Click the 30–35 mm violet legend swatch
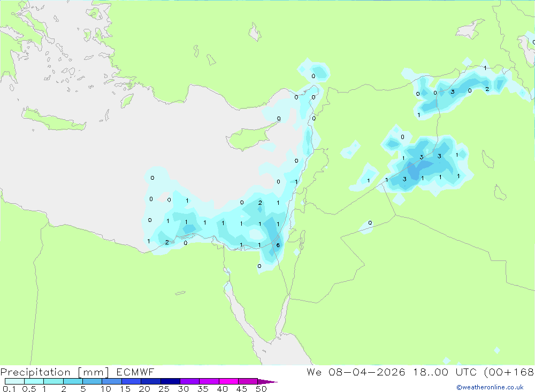 (189, 381)
